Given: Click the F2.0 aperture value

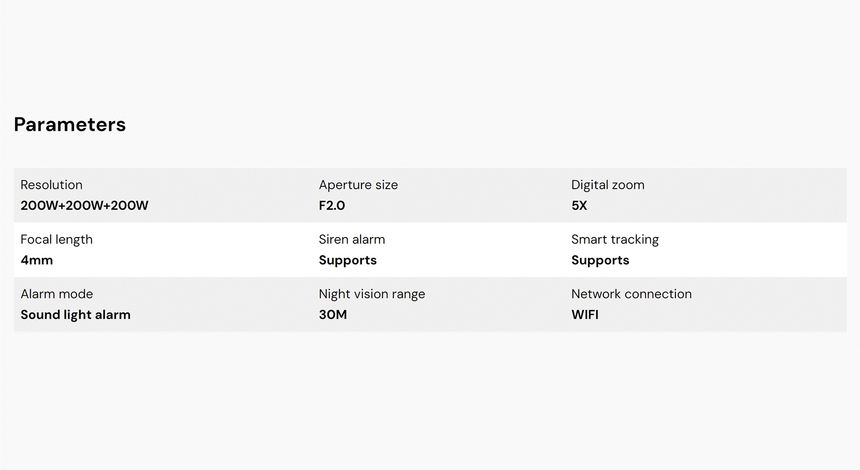Looking at the screenshot, I should 332,206.
